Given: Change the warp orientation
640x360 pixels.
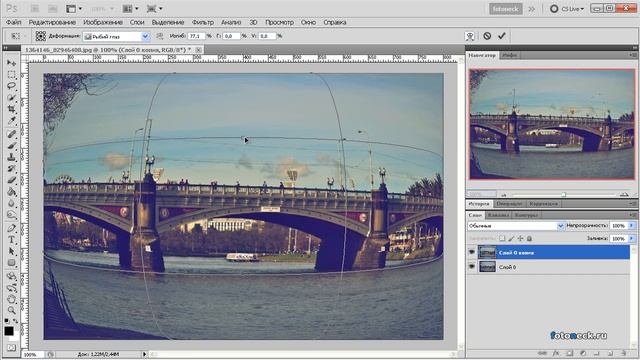Looking at the screenshot, I should pos(160,36).
